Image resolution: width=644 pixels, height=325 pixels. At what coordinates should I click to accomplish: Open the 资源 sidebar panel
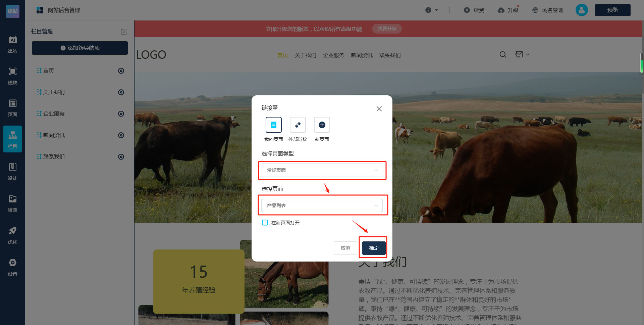point(13,204)
